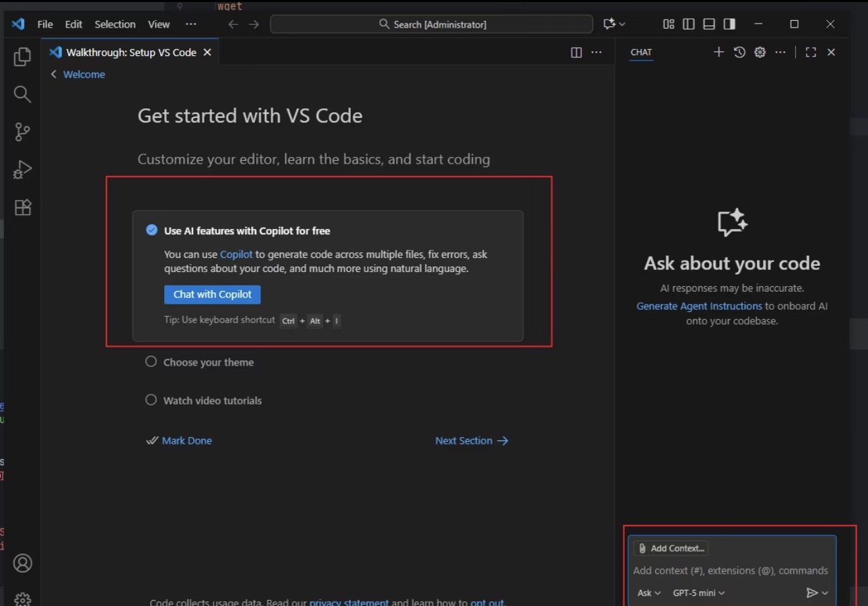The height and width of the screenshot is (606, 868).
Task: Open the Run and Debug view
Action: [22, 170]
